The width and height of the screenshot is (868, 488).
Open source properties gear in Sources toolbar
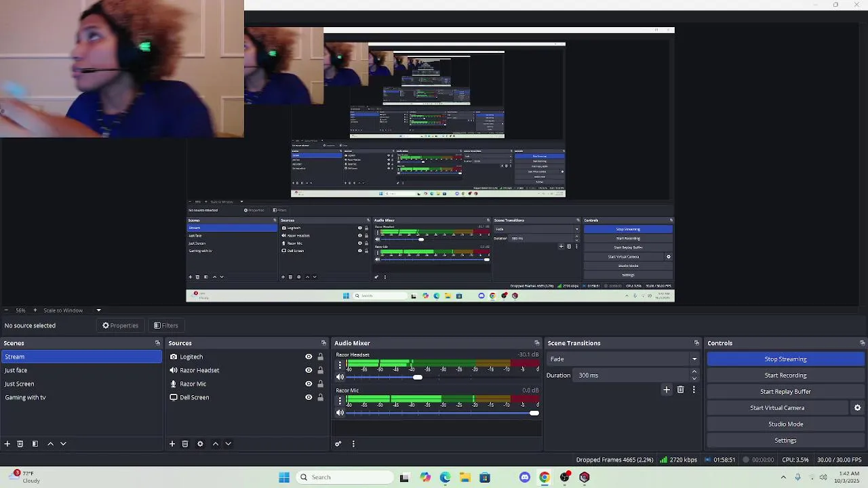point(200,444)
